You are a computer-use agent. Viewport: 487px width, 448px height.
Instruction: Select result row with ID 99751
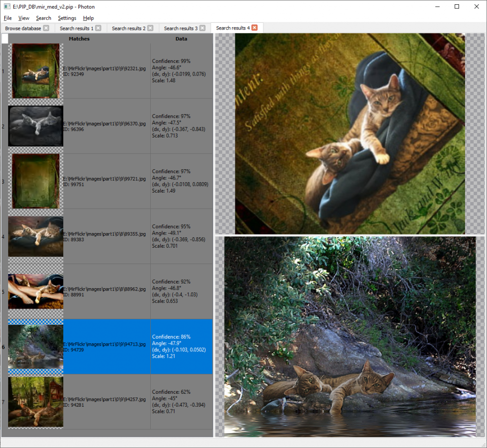(x=107, y=181)
